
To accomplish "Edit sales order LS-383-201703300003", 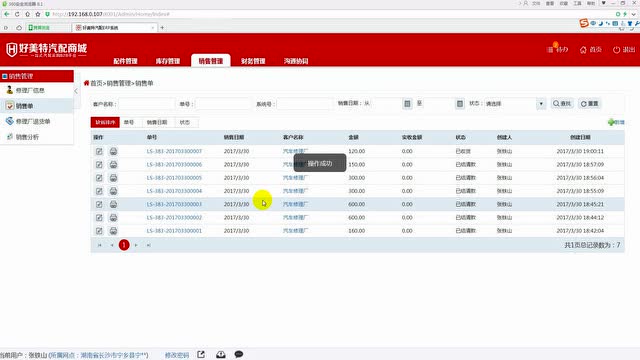I will [99, 204].
